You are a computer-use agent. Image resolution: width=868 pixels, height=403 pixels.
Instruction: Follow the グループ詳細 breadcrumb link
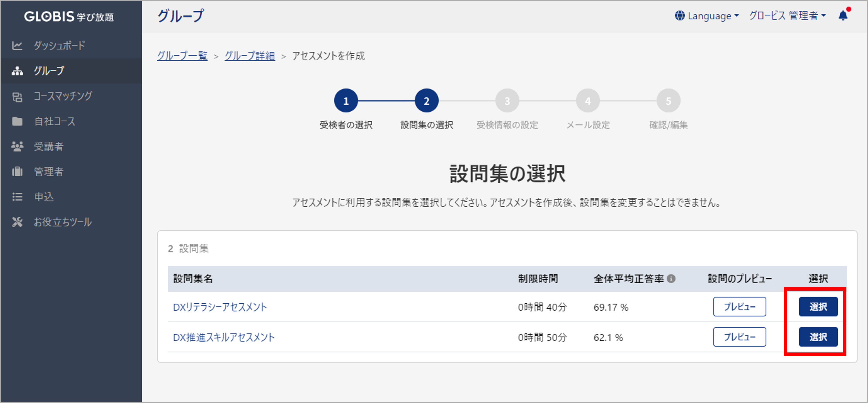(x=250, y=56)
